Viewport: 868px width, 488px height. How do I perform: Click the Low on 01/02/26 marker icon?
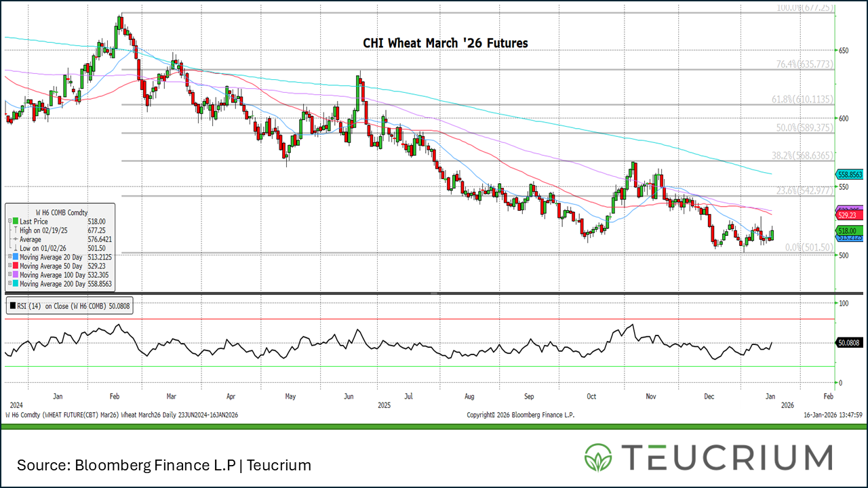[15, 248]
